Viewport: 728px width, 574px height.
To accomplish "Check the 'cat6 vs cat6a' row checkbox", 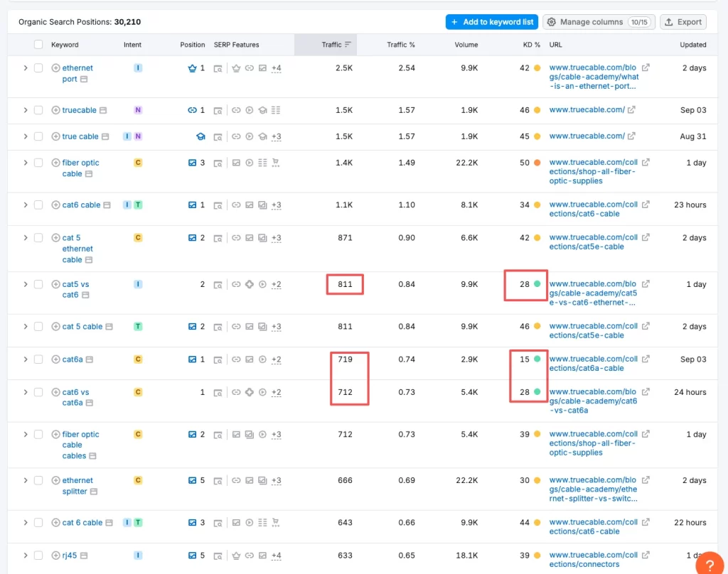I will 38,392.
